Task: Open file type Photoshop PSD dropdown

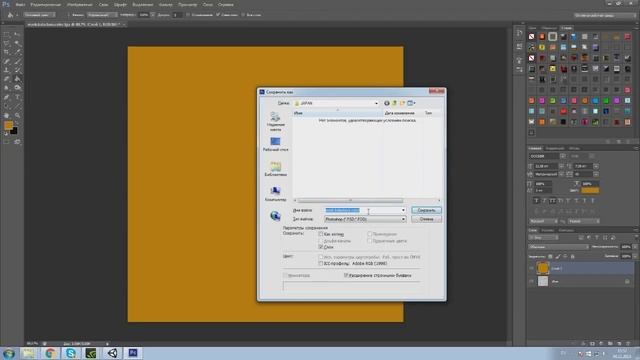Action: pos(365,219)
